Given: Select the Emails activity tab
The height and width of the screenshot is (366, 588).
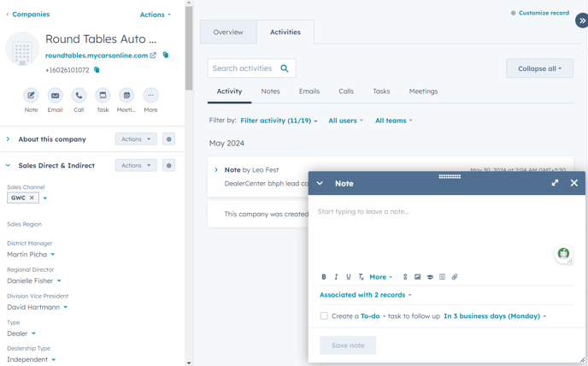Looking at the screenshot, I should [x=309, y=91].
